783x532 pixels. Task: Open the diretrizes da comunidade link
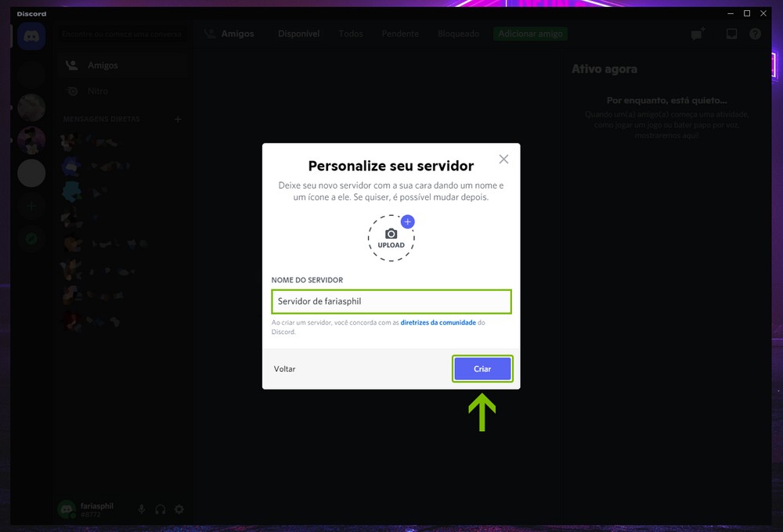438,322
